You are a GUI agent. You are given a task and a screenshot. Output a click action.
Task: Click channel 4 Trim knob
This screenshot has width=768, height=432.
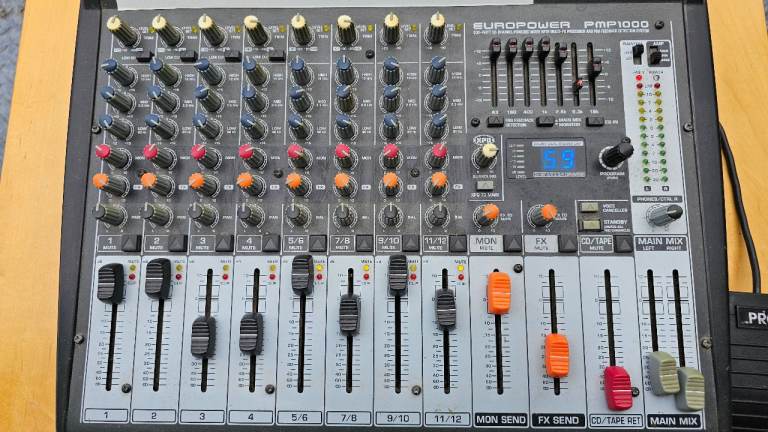pyautogui.click(x=257, y=31)
